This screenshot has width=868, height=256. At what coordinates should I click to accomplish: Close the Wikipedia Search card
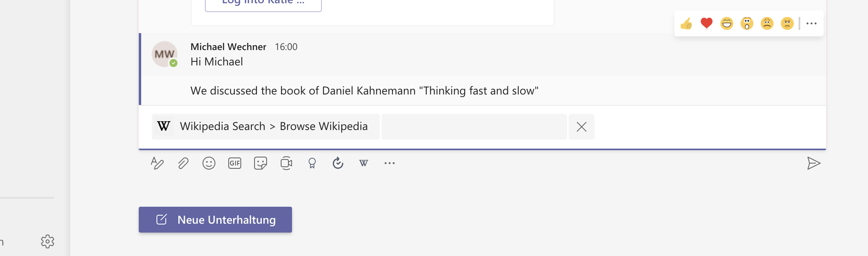[581, 126]
